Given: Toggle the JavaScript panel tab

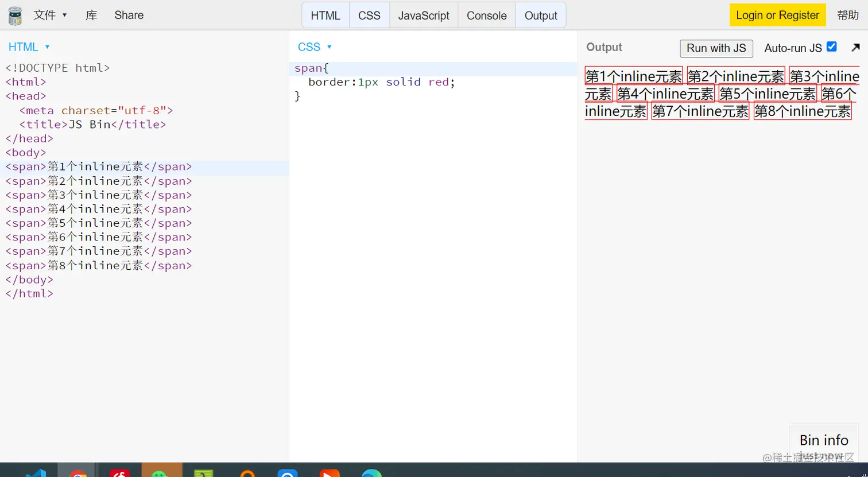Looking at the screenshot, I should (x=424, y=15).
